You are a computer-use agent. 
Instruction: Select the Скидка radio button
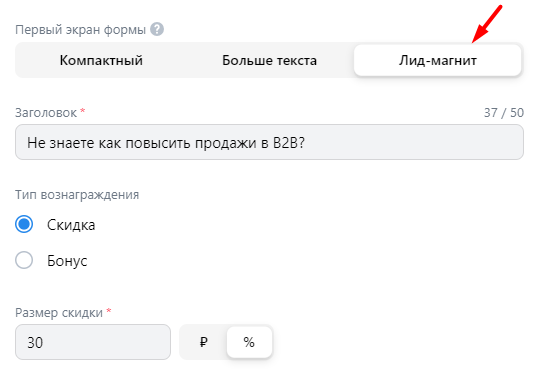[x=24, y=224]
